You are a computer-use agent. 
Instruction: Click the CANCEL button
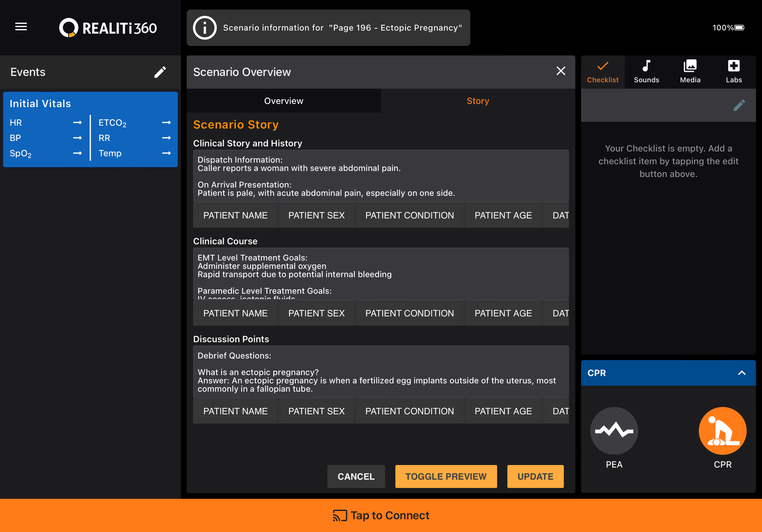point(356,476)
